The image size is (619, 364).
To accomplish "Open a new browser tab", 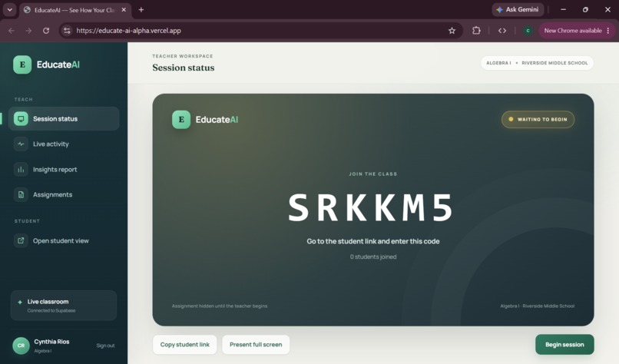I will [x=141, y=10].
